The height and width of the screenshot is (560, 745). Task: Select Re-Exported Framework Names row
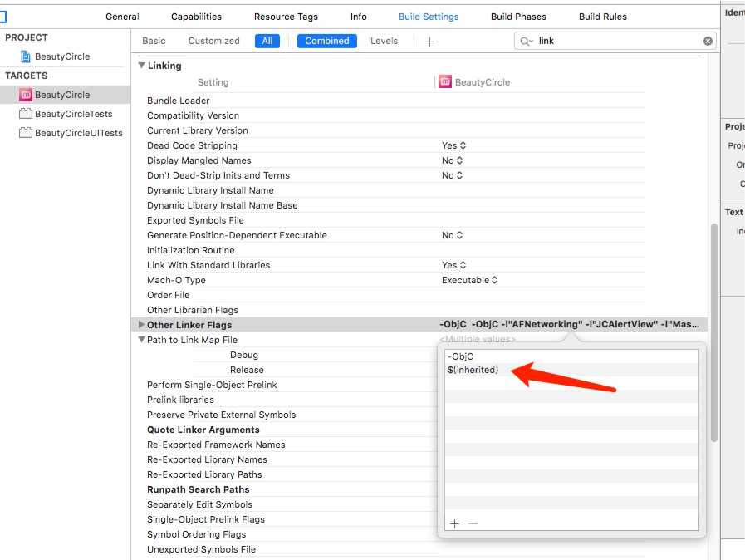point(216,445)
